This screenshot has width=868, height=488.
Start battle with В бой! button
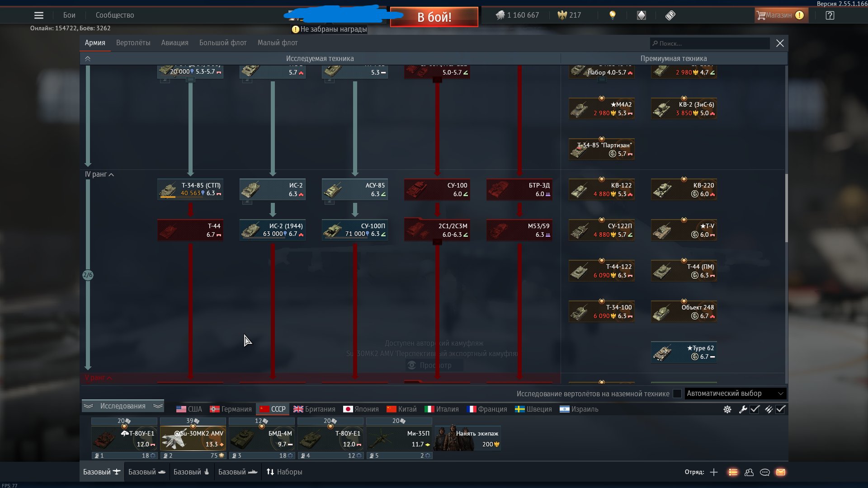pyautogui.click(x=434, y=17)
